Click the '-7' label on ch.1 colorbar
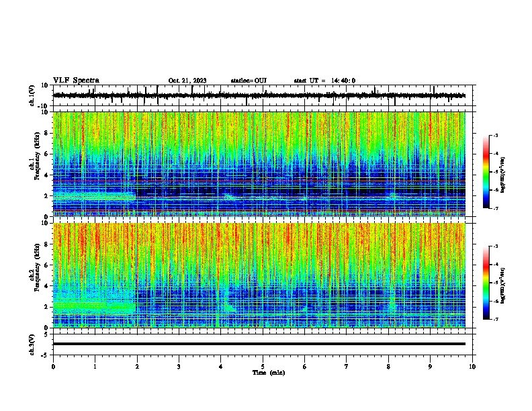The width and height of the screenshot is (532, 411). (495, 208)
